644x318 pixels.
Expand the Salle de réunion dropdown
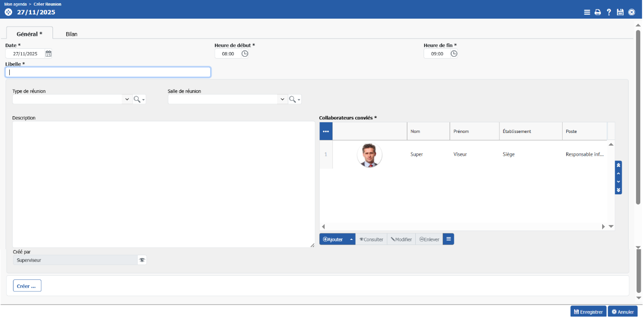point(282,99)
